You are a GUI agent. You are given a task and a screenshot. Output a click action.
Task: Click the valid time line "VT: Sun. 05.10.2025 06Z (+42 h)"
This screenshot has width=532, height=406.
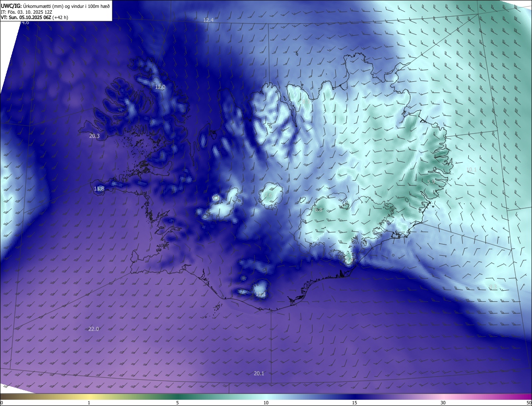pyautogui.click(x=34, y=18)
